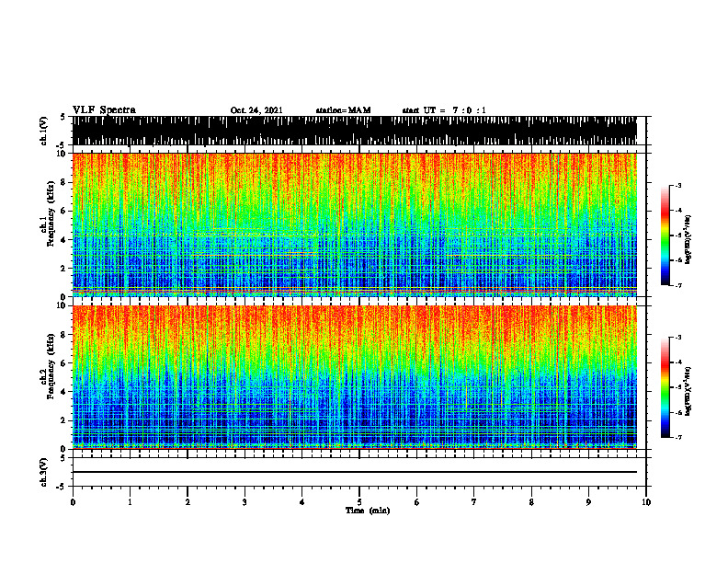Click the "VLF Spectra" plot title

(104, 110)
